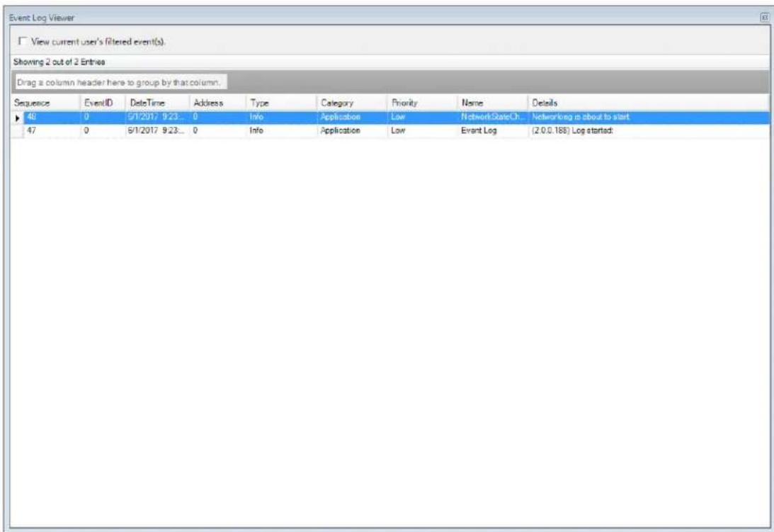Click the DateTime cell in row 48
Viewport: 774px width, 532px height.
157,118
